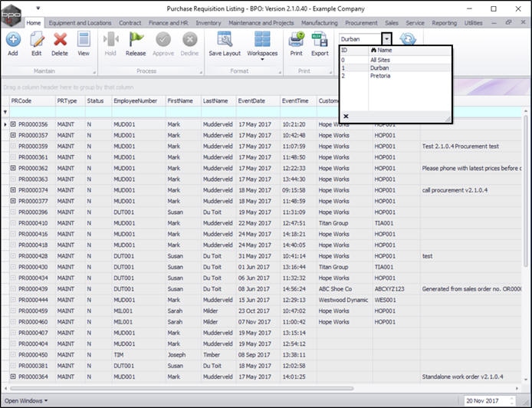Image resolution: width=532 pixels, height=408 pixels.
Task: Open the Home ribbon tab
Action: click(x=33, y=23)
